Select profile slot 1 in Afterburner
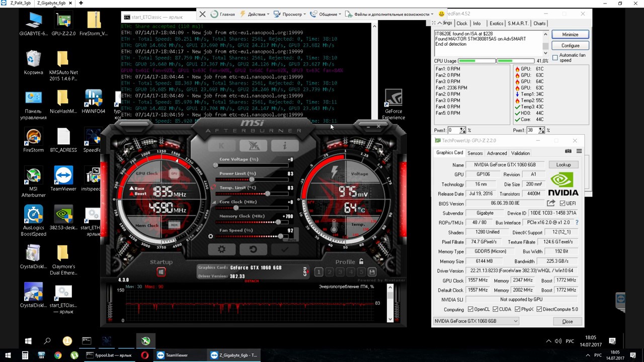The height and width of the screenshot is (362, 644). point(318,272)
